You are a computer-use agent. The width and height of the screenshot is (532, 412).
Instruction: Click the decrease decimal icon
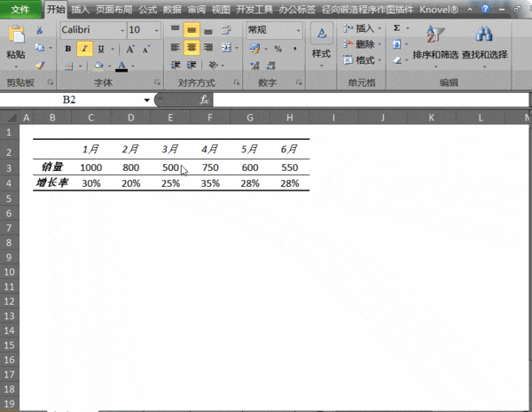[271, 66]
